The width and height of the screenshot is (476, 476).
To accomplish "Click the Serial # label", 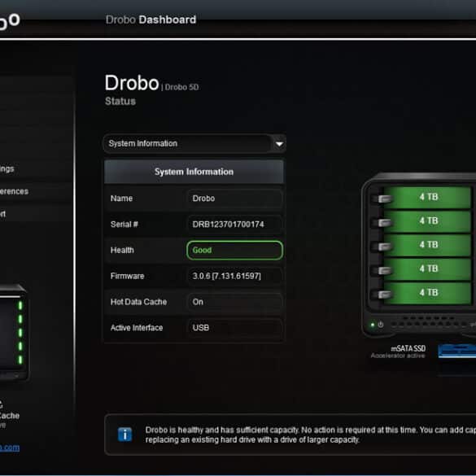I will coord(124,225).
